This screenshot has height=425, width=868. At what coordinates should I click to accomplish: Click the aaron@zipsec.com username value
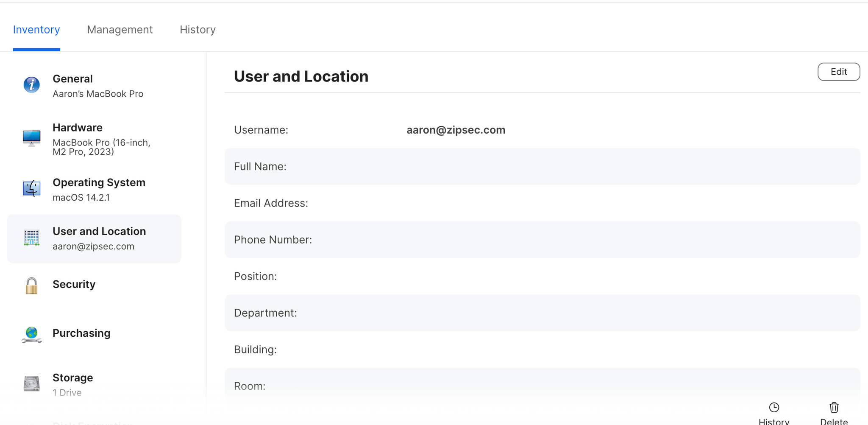[456, 130]
